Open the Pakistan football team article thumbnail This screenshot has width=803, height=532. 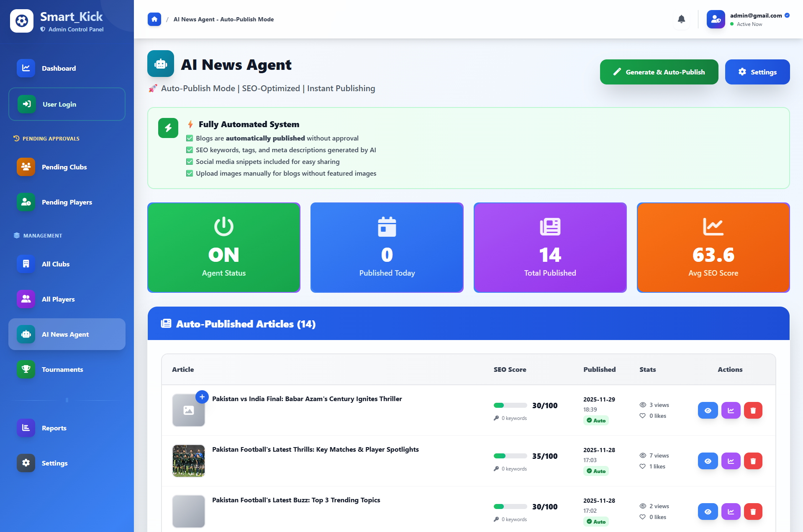coord(189,461)
